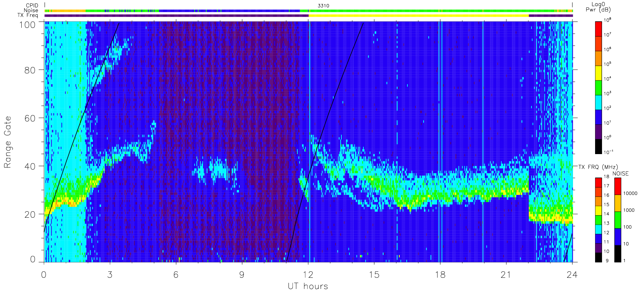Click the 60 tick label on the Range Gate axis
The image size is (644, 297).
pyautogui.click(x=30, y=118)
